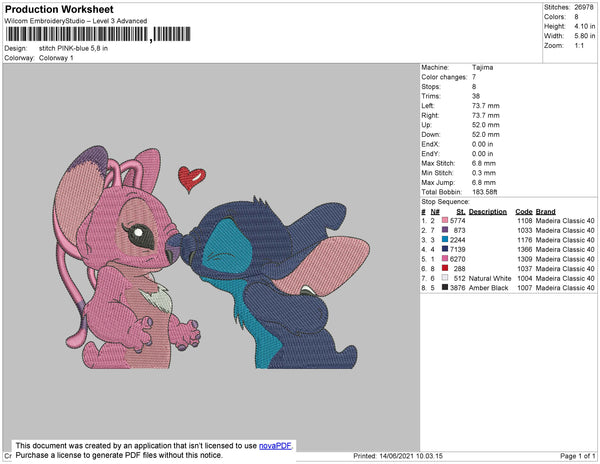600x464 pixels.
Task: Select the magenta 6270 color swatch
Action: pyautogui.click(x=445, y=259)
